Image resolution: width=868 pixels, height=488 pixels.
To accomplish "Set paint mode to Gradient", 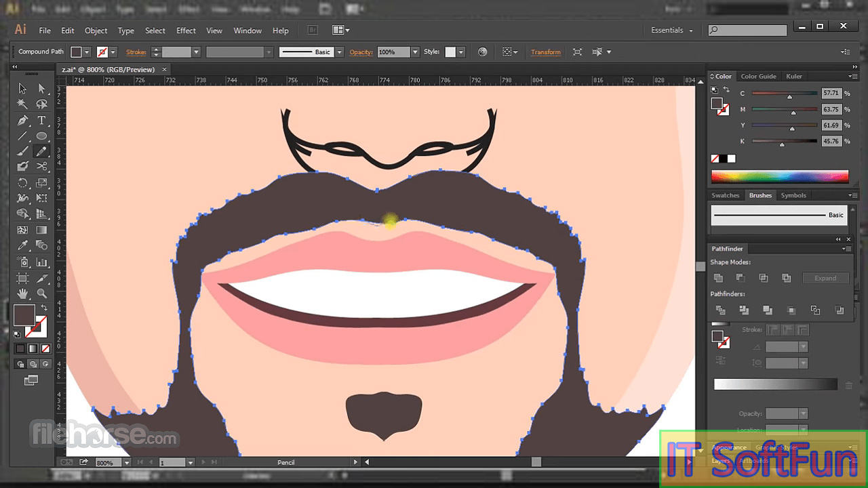I will [x=33, y=348].
